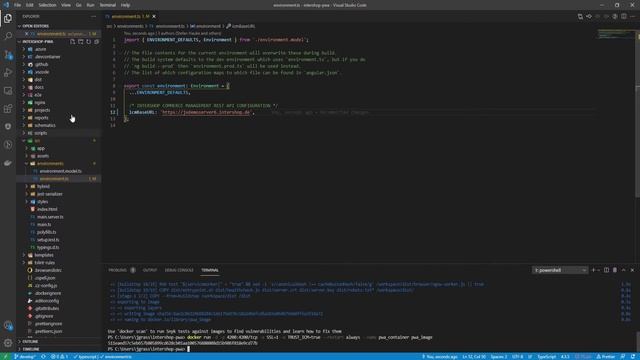Select the Terminal panel tab
This screenshot has height=360, width=640.
click(210, 270)
